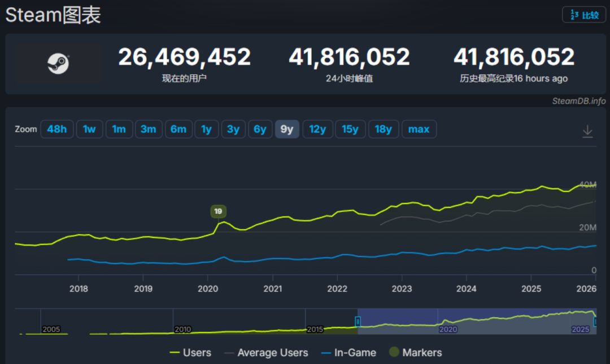The height and width of the screenshot is (364, 610).
Task: Toggle the In-Game series in legend
Action: pyautogui.click(x=348, y=352)
